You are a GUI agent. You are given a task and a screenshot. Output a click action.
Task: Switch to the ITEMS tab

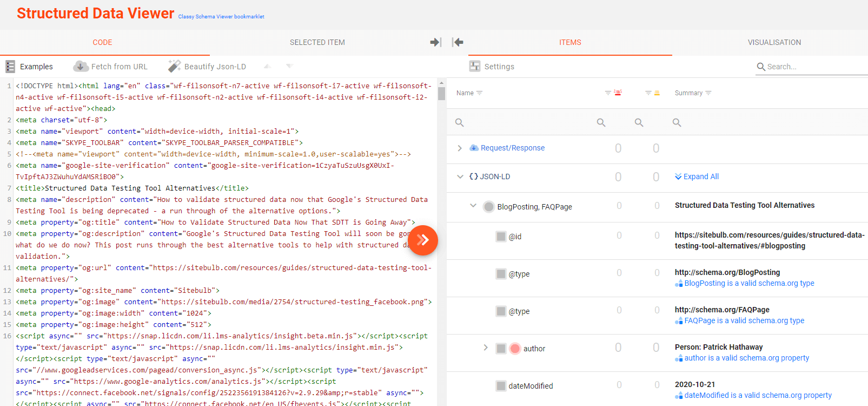(x=570, y=42)
